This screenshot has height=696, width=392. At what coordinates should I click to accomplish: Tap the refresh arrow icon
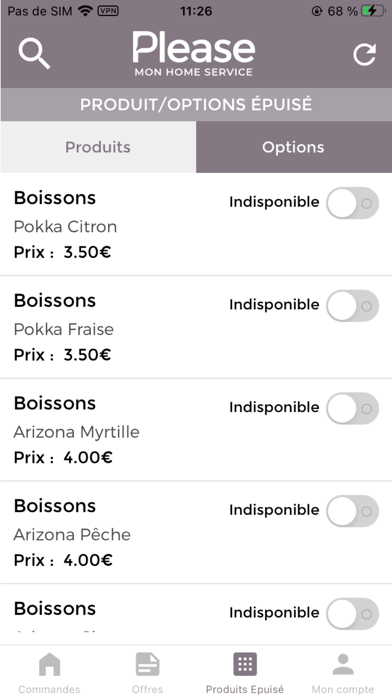coord(364,55)
